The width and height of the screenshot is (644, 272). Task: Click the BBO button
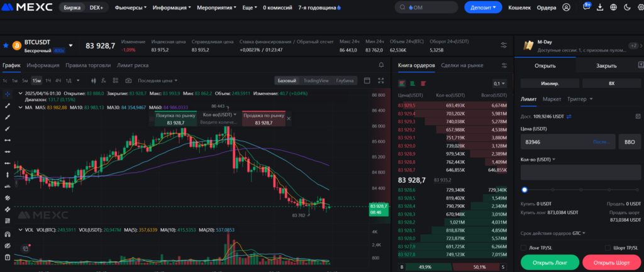click(630, 142)
